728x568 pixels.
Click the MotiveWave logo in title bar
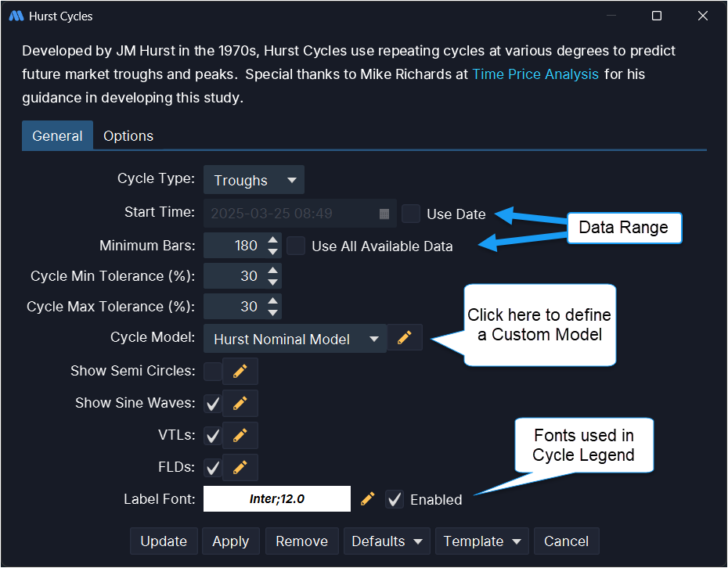[16, 16]
